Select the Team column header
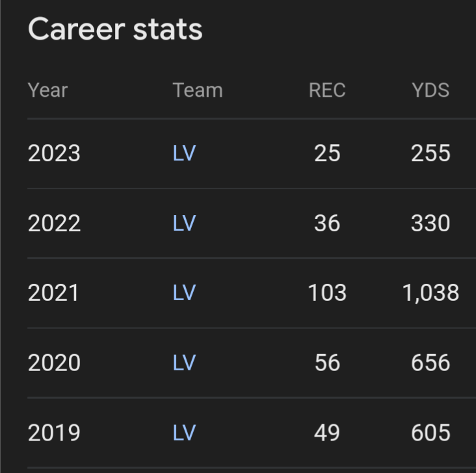Image resolution: width=476 pixels, height=473 pixels. click(x=198, y=90)
